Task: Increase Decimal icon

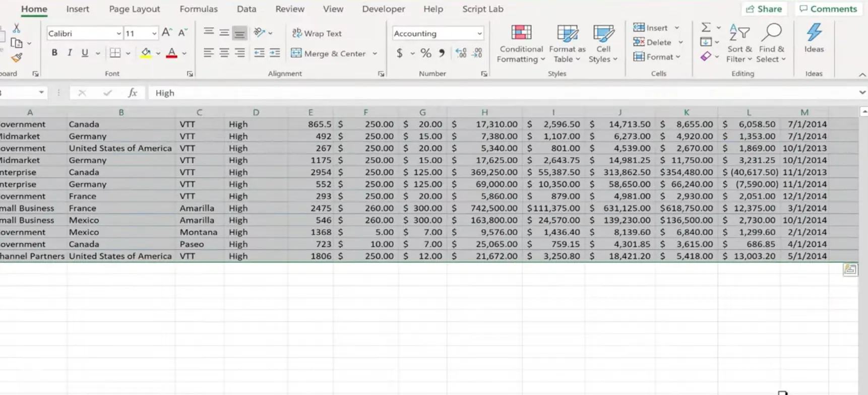Action: pyautogui.click(x=461, y=53)
